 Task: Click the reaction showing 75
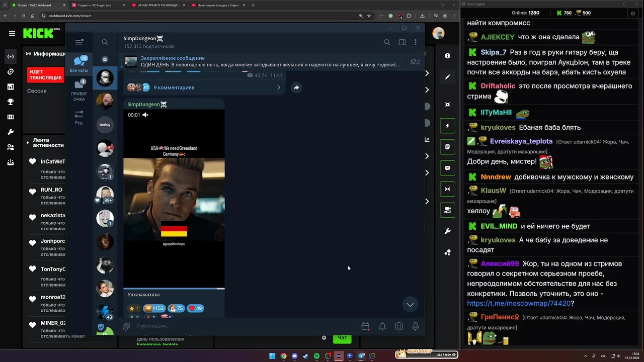[176, 308]
